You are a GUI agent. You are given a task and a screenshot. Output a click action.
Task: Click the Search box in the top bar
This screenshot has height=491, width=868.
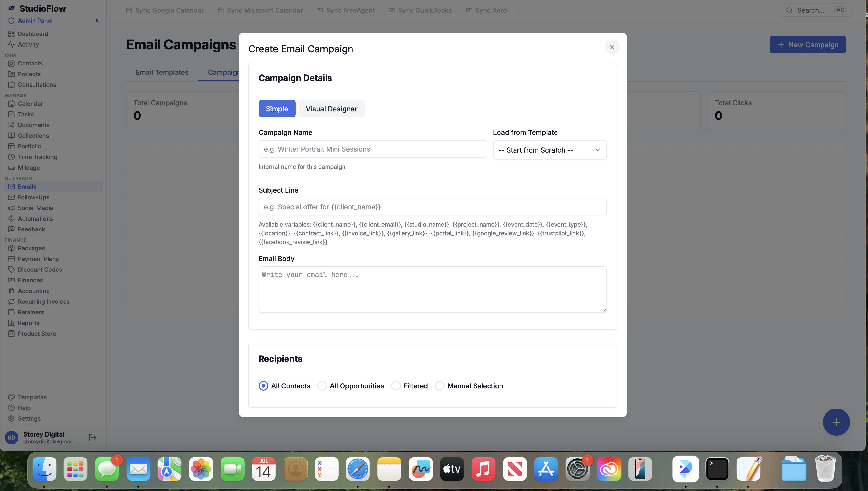pos(816,10)
